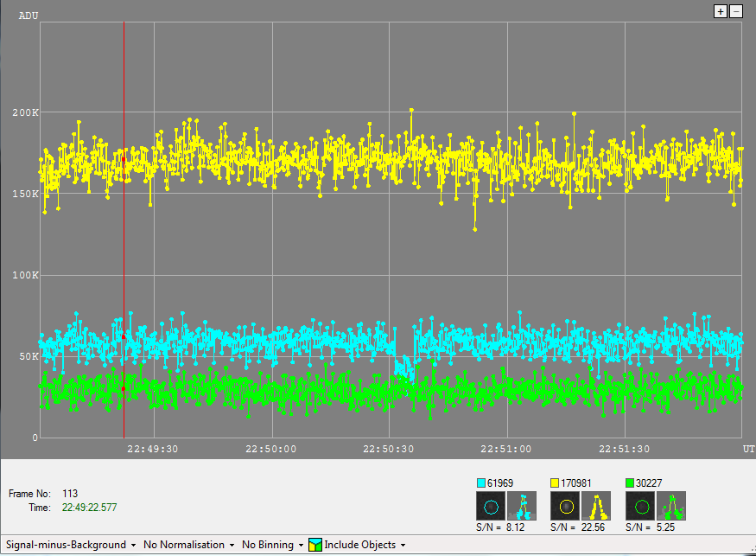
Task: Click the yellow object aperture thumbnail
Action: tap(565, 506)
